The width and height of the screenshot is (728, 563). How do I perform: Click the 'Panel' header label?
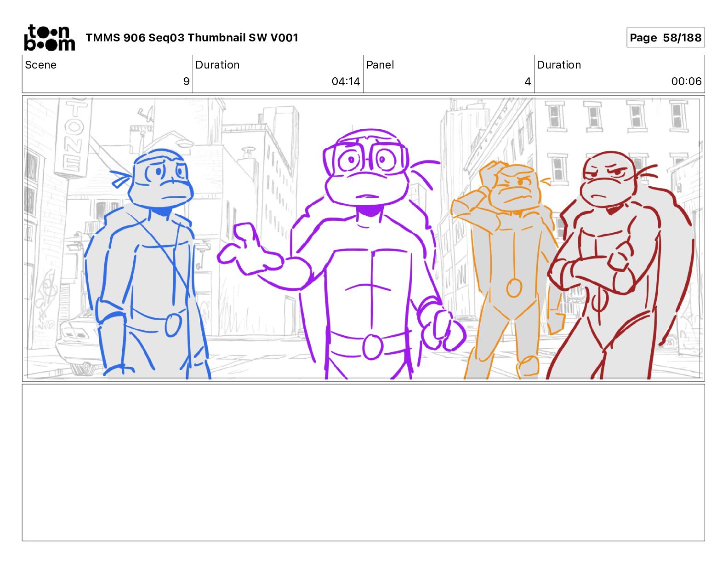click(x=380, y=65)
